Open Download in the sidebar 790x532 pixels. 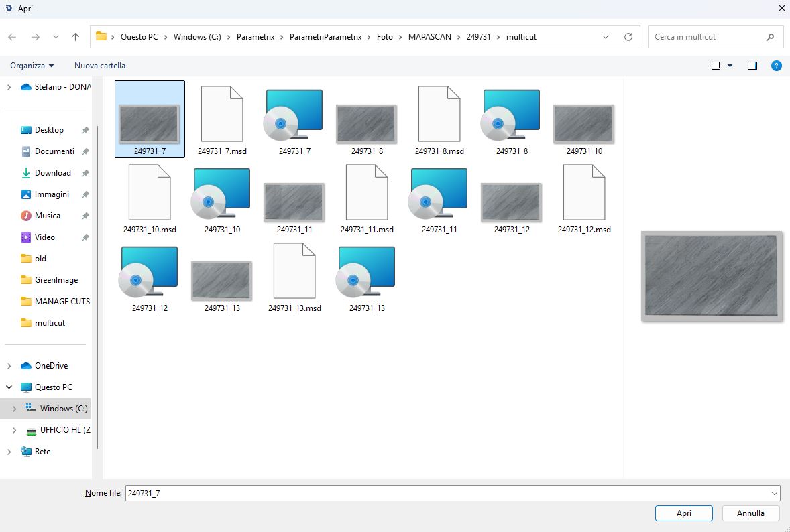pyautogui.click(x=53, y=173)
